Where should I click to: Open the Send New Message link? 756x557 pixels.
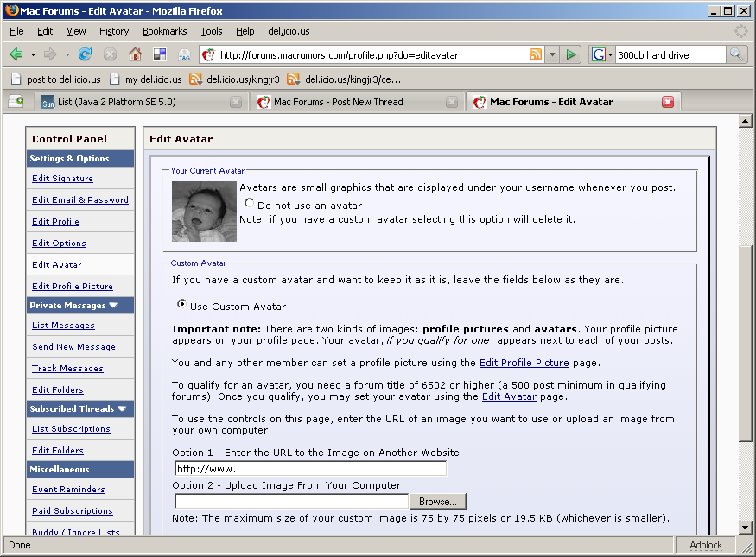click(x=73, y=347)
